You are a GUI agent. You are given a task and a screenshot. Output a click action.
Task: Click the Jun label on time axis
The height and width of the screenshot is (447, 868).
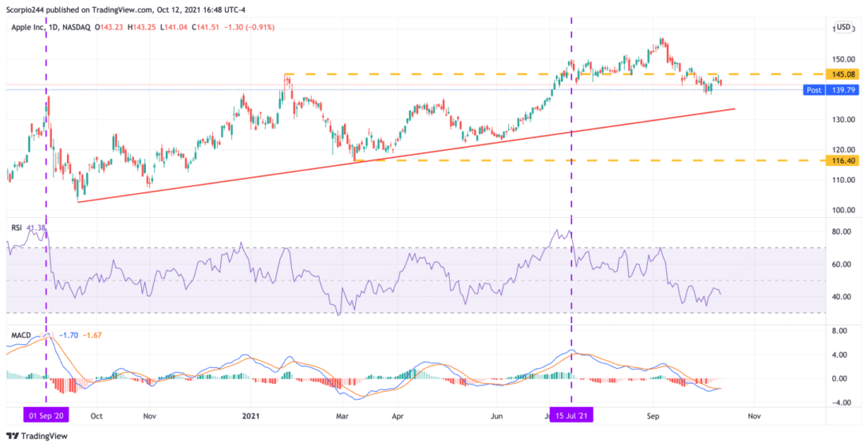tap(496, 414)
